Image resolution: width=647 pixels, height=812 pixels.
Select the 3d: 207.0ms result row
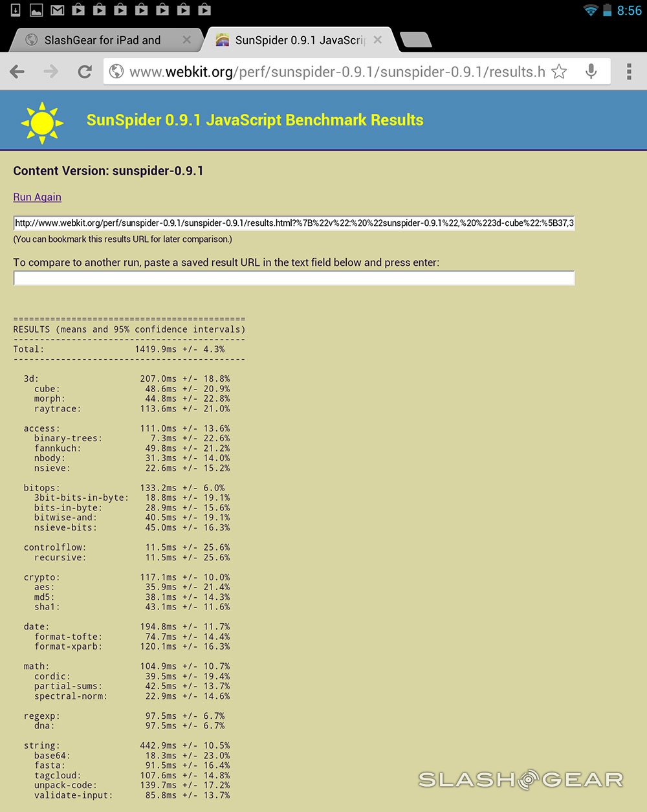pos(127,379)
